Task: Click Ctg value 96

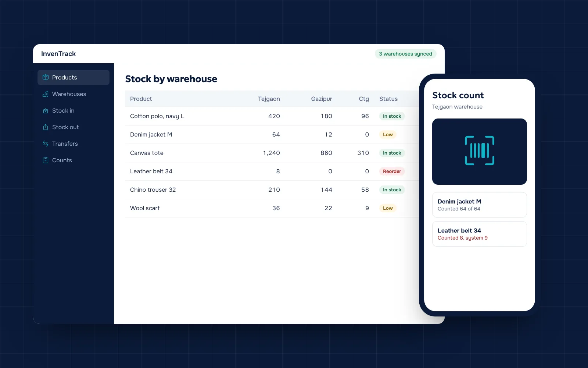Action: (365, 116)
